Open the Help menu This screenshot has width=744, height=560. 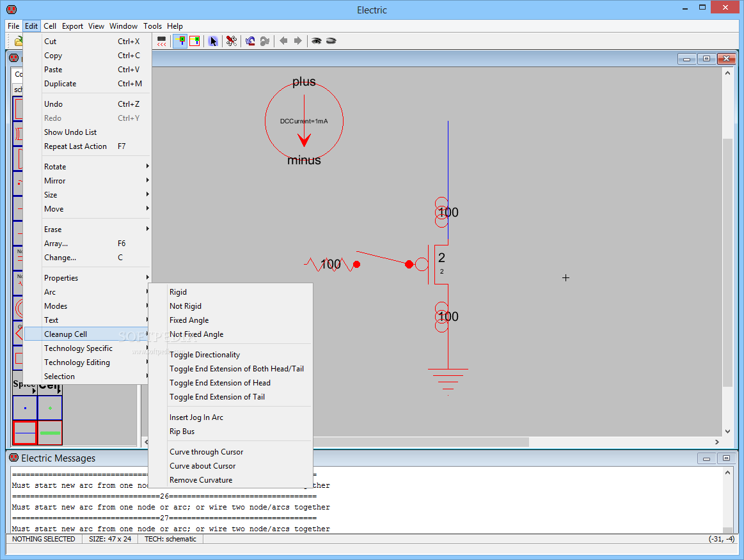175,26
